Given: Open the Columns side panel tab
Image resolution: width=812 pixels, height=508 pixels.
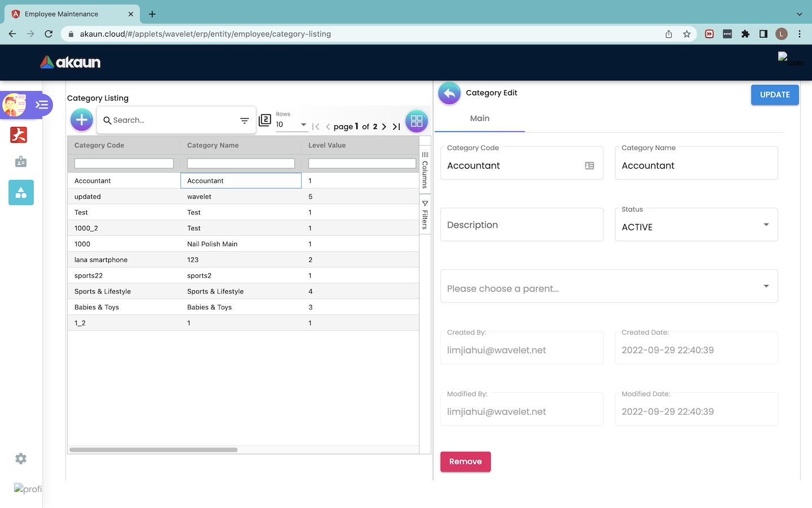Looking at the screenshot, I should (425, 170).
